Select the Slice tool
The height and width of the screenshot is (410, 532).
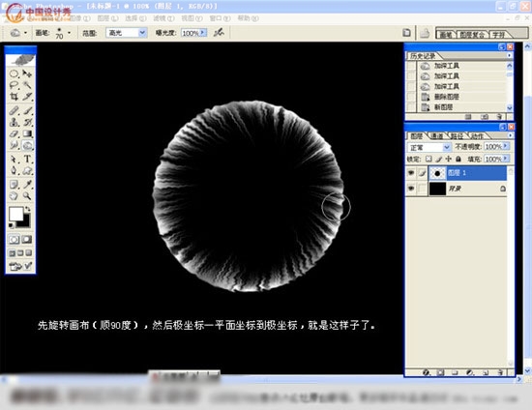tap(27, 97)
